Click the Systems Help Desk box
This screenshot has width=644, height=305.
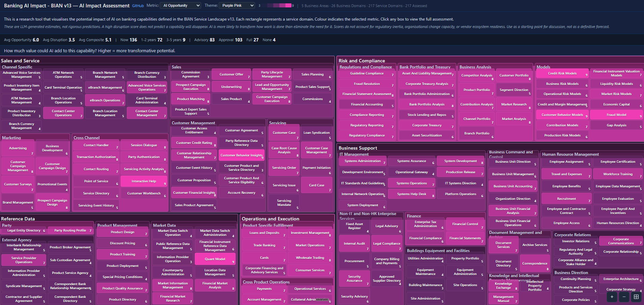[411, 194]
